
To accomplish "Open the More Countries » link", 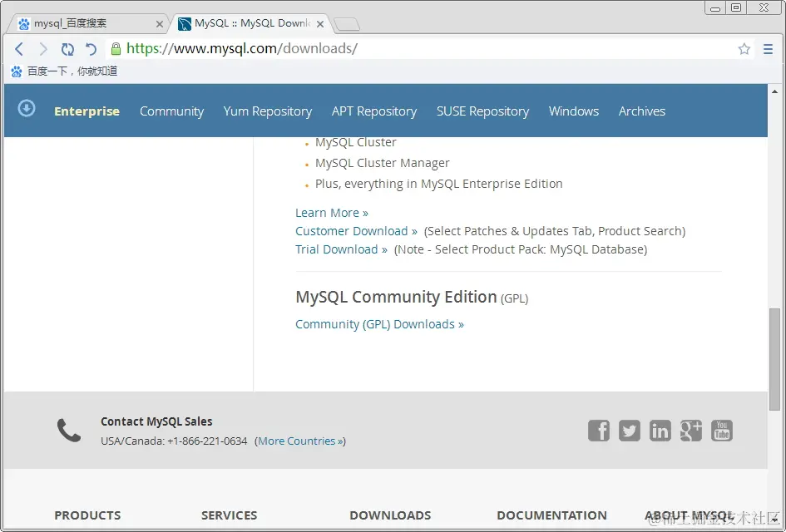I will click(301, 441).
